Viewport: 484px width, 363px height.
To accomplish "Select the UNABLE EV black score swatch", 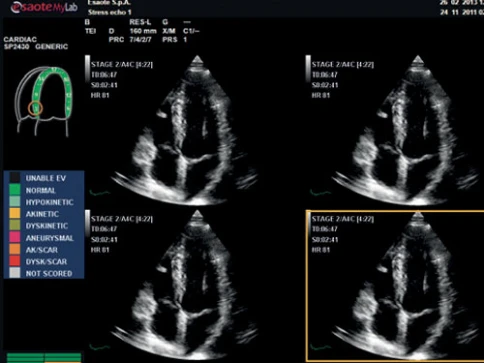I will 14,178.
